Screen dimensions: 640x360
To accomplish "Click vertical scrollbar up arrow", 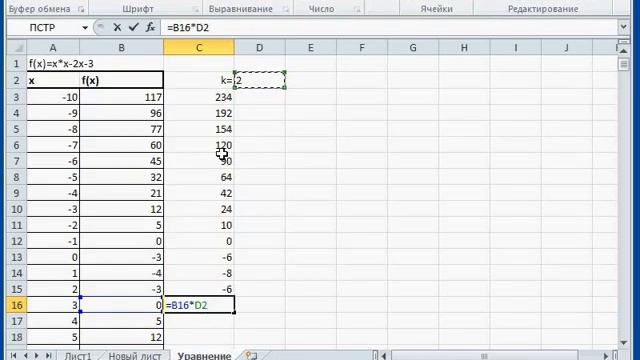I will [623, 51].
